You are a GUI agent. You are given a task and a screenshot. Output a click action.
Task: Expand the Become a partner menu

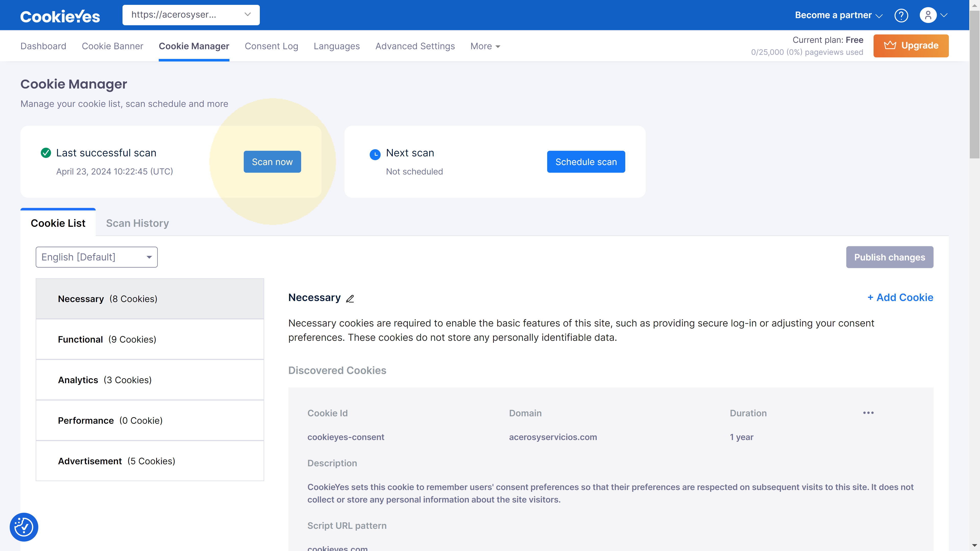point(838,15)
